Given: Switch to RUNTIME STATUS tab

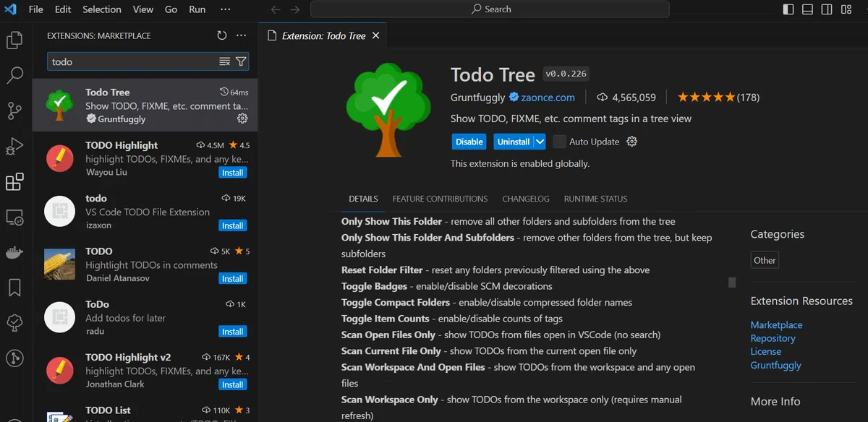Looking at the screenshot, I should (596, 199).
